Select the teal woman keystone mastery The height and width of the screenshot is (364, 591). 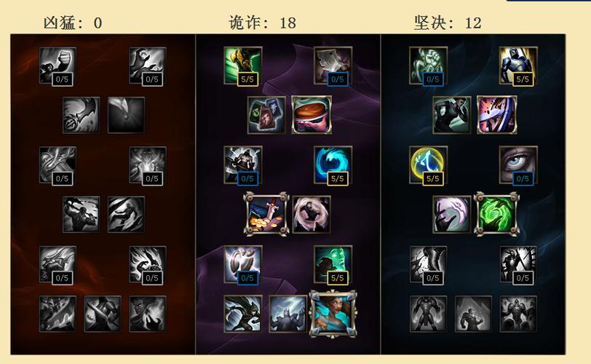[333, 314]
